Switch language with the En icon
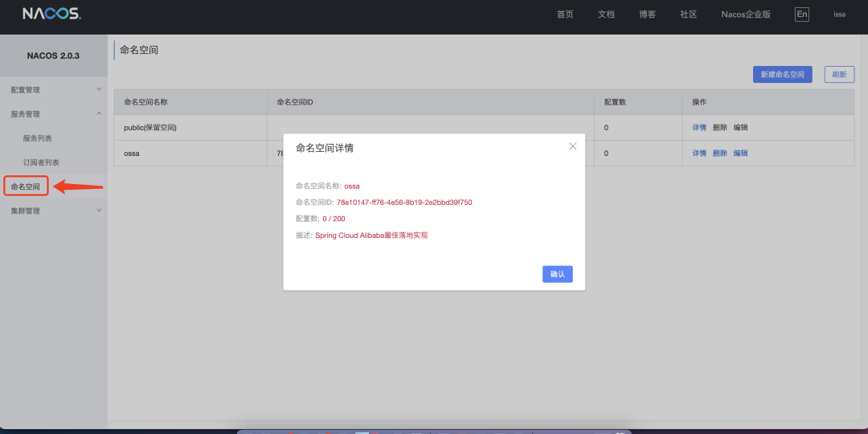 801,14
